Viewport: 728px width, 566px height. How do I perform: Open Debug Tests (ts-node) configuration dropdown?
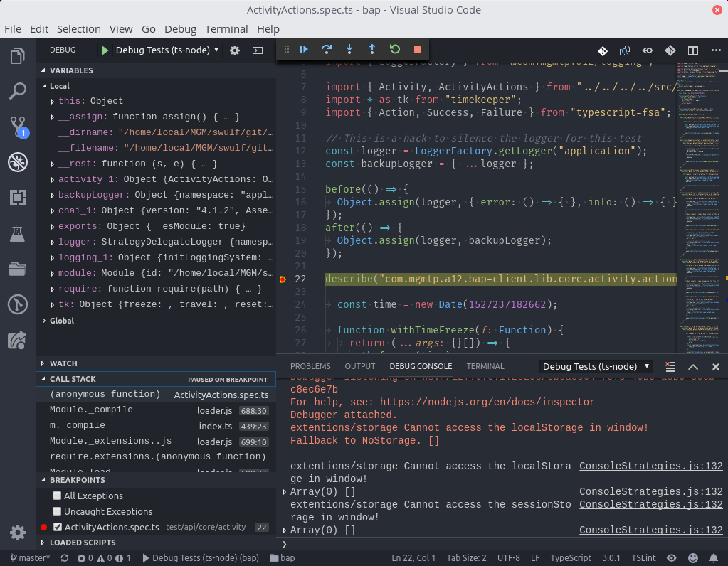tap(167, 50)
